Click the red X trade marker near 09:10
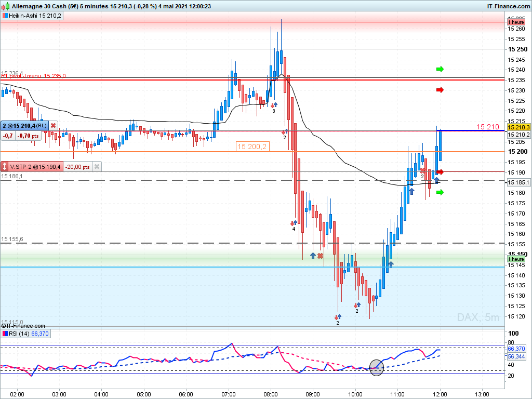Screen dimensions: 532x399 click(x=320, y=256)
